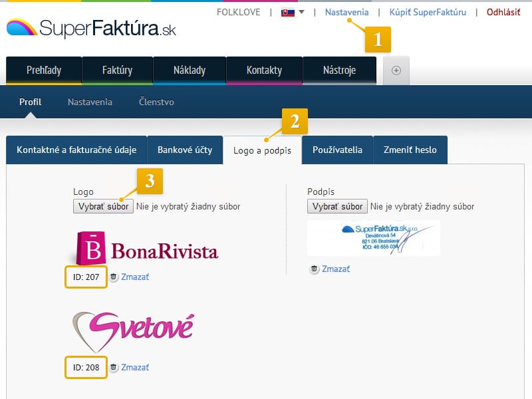Click the Nastavenia link in the header

point(346,12)
